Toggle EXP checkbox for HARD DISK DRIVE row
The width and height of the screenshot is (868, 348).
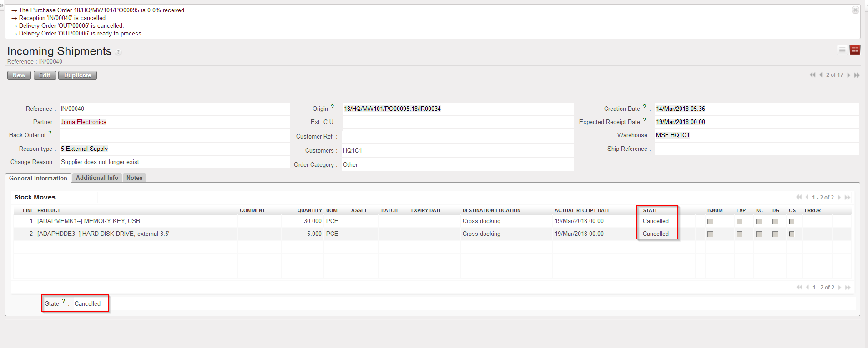tap(739, 234)
